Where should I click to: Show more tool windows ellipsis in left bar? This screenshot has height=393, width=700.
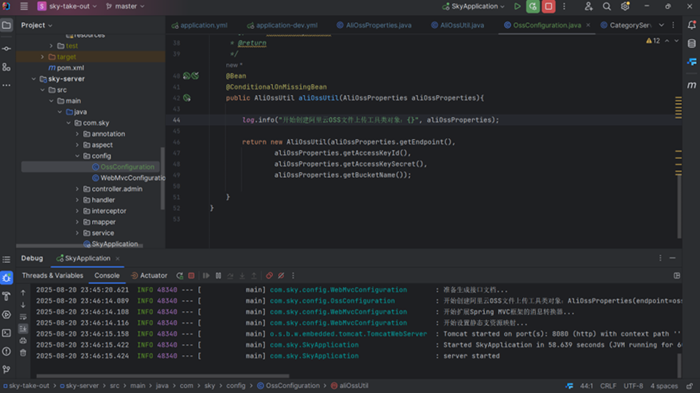point(6,85)
